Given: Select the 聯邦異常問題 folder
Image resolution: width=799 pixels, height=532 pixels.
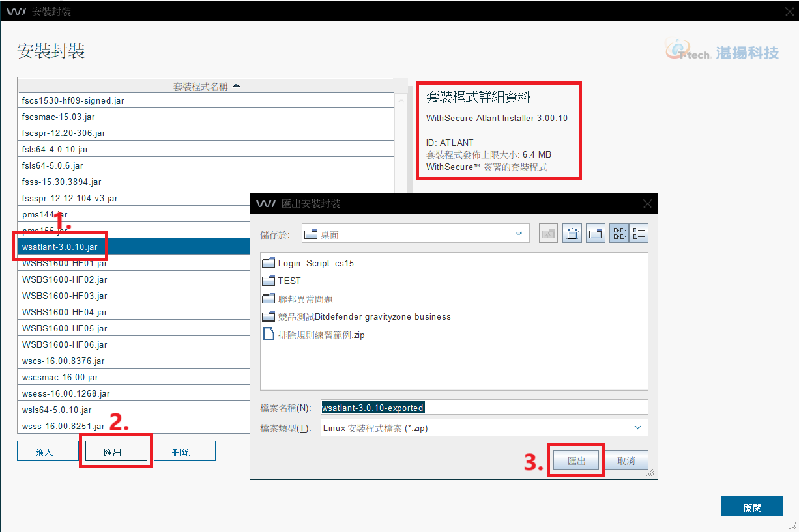Looking at the screenshot, I should (297, 299).
